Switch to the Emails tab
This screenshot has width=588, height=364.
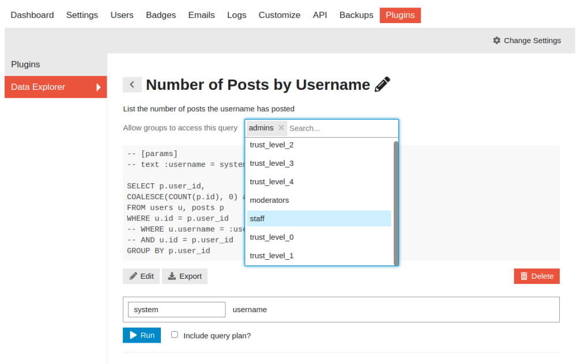coord(201,15)
